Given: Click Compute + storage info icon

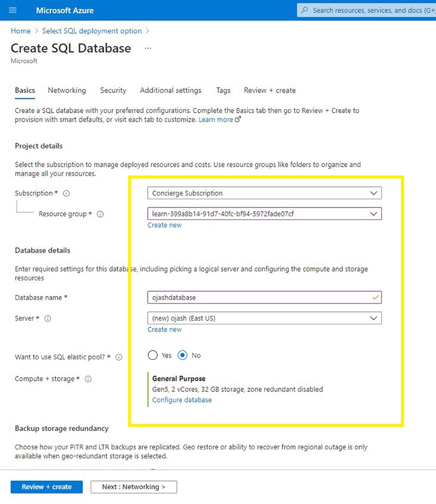Looking at the screenshot, I should pyautogui.click(x=88, y=379).
